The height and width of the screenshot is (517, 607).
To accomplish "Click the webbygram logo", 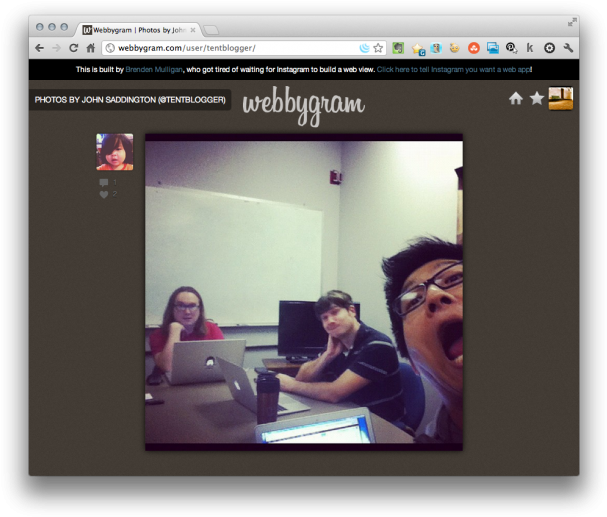I will coord(304,106).
